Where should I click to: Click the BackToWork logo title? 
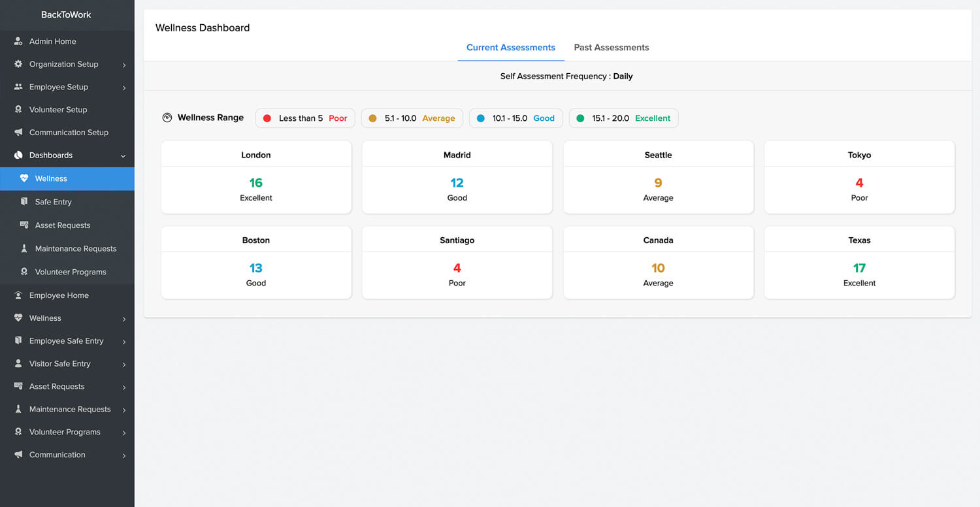[66, 14]
